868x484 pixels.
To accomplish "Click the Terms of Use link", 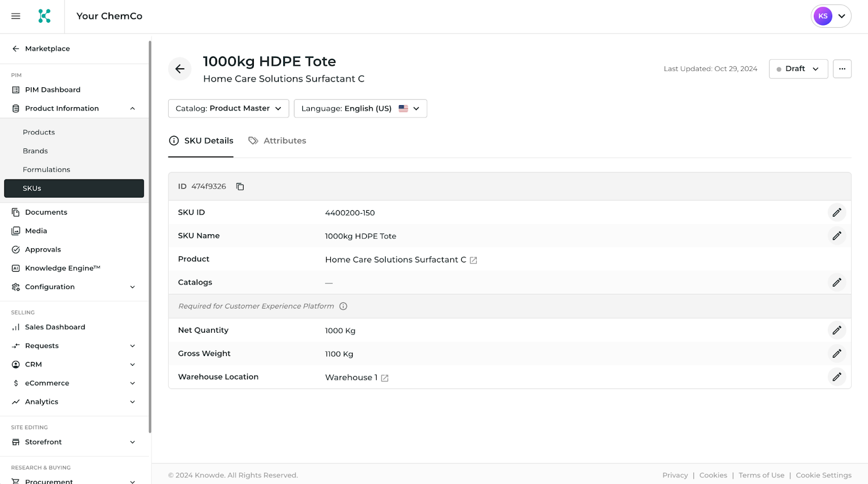I will pyautogui.click(x=761, y=475).
